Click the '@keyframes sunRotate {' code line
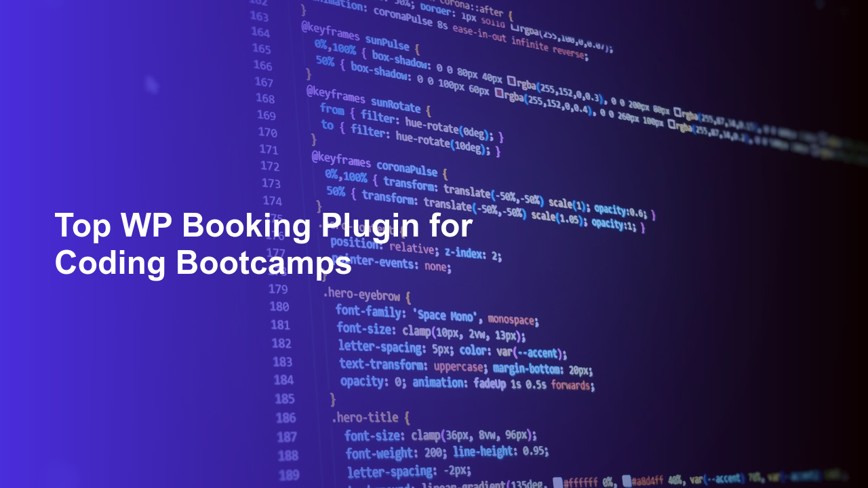This screenshot has width=868, height=488. pyautogui.click(x=367, y=100)
